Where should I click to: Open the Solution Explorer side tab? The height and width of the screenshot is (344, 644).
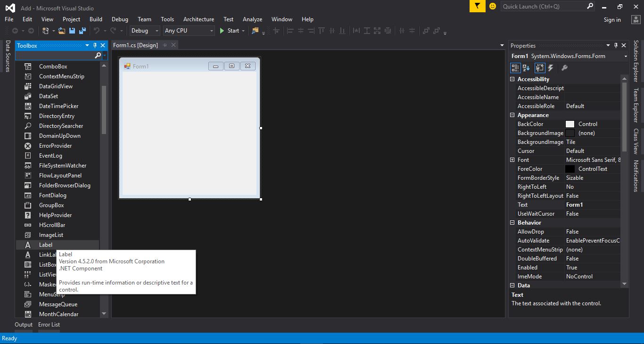pyautogui.click(x=636, y=61)
